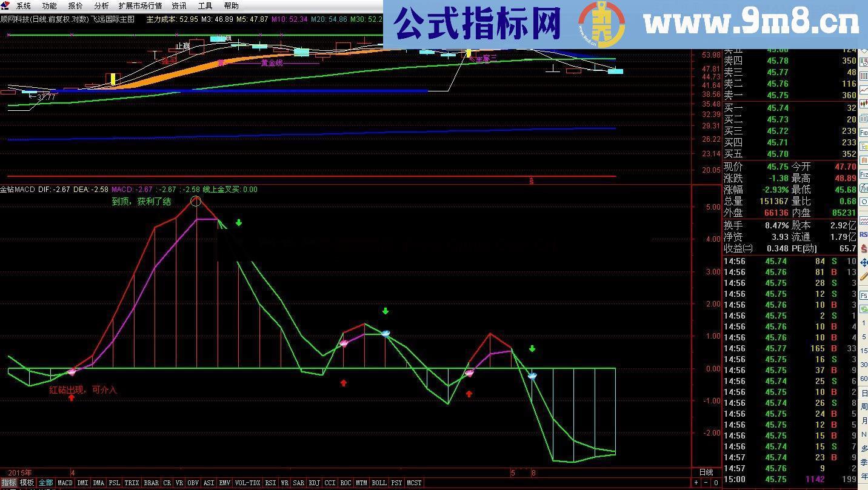Viewport: 868px width, 490px height.
Task: Switch to the BOLL indicator tab
Action: pos(379,483)
